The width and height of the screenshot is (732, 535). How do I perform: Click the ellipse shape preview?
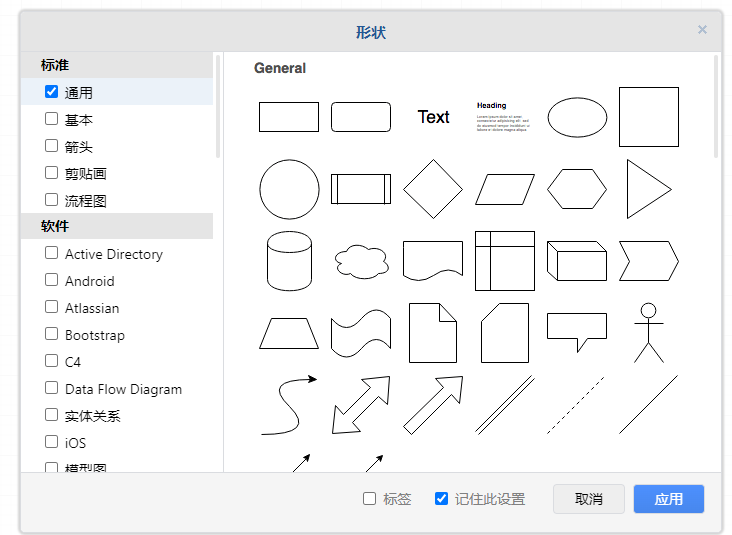tap(577, 117)
